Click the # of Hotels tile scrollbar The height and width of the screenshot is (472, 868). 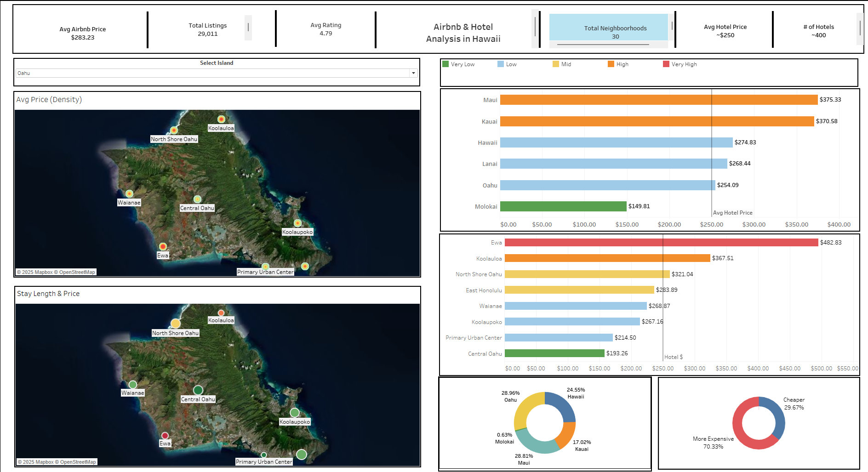[x=860, y=28]
